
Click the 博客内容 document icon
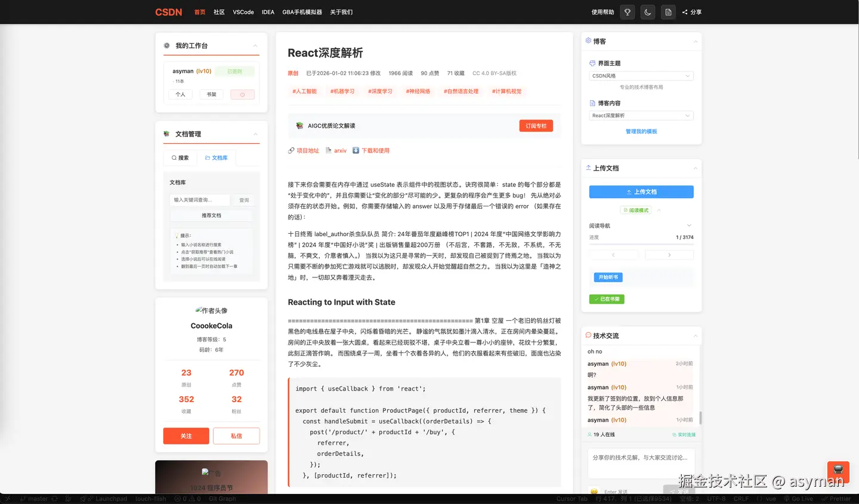pos(592,103)
